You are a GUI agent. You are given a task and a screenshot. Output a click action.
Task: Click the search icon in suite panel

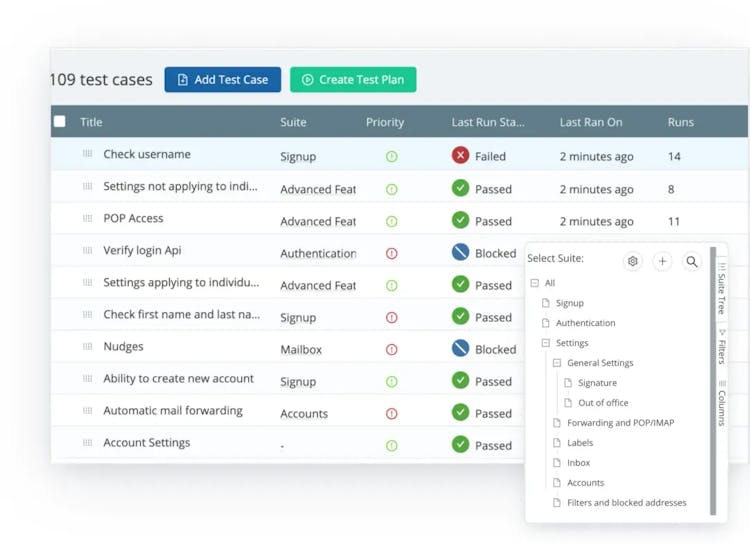click(692, 261)
